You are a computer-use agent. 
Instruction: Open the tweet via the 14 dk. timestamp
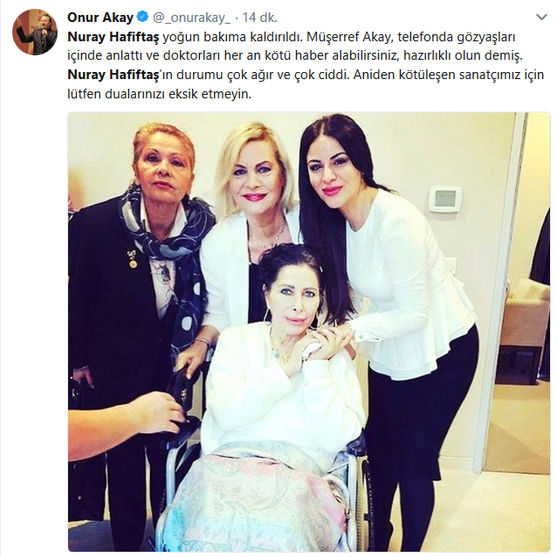point(259,18)
